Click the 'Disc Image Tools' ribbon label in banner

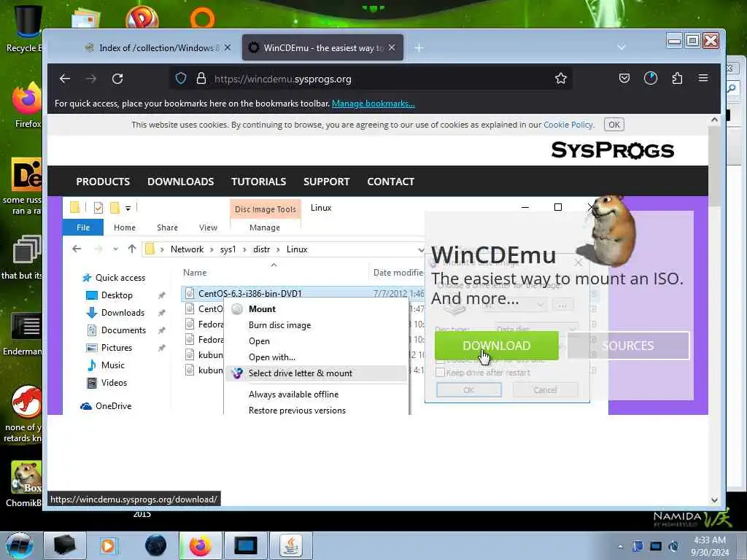(x=266, y=209)
